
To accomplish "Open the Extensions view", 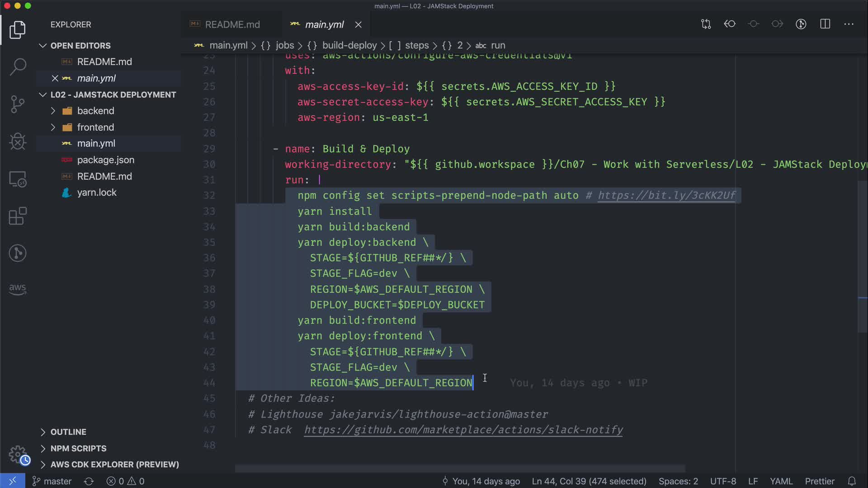I will 18,216.
